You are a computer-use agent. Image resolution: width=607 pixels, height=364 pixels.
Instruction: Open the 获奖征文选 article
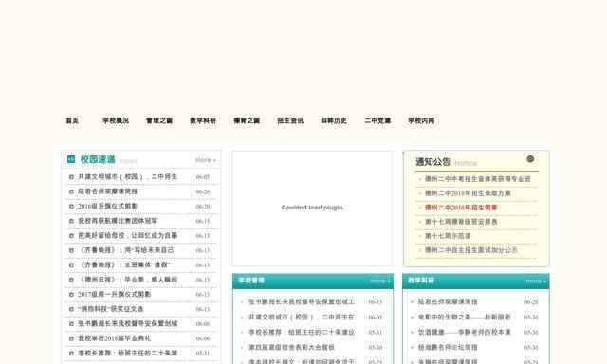click(x=111, y=309)
